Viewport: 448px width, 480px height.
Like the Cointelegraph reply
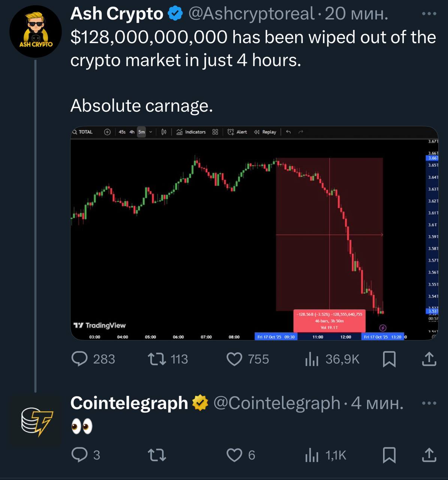[x=234, y=455]
